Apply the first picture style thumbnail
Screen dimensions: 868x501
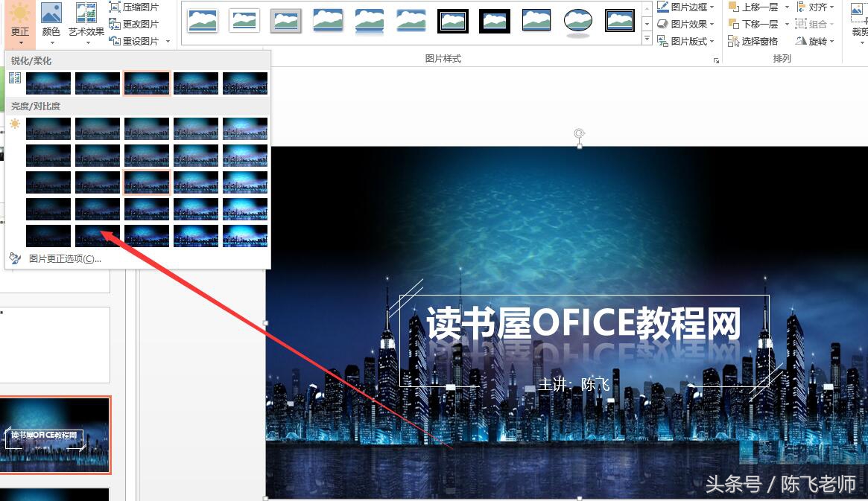203,21
